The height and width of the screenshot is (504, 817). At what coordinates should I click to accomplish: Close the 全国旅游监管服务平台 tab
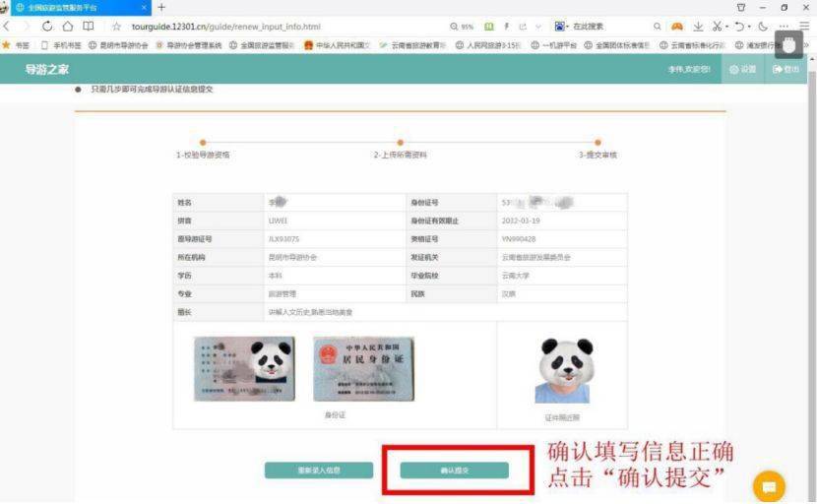[144, 8]
